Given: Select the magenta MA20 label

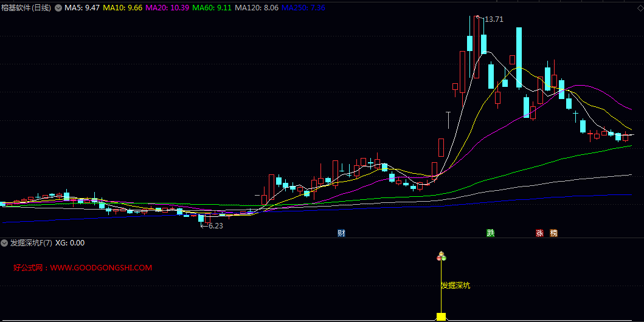Looking at the screenshot, I should click(x=167, y=8).
